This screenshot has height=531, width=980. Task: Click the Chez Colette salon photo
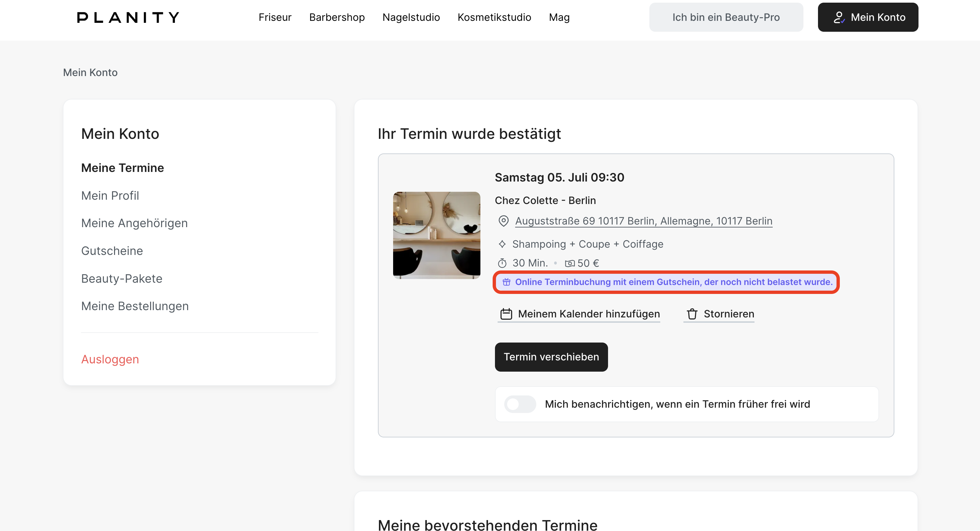coord(436,235)
